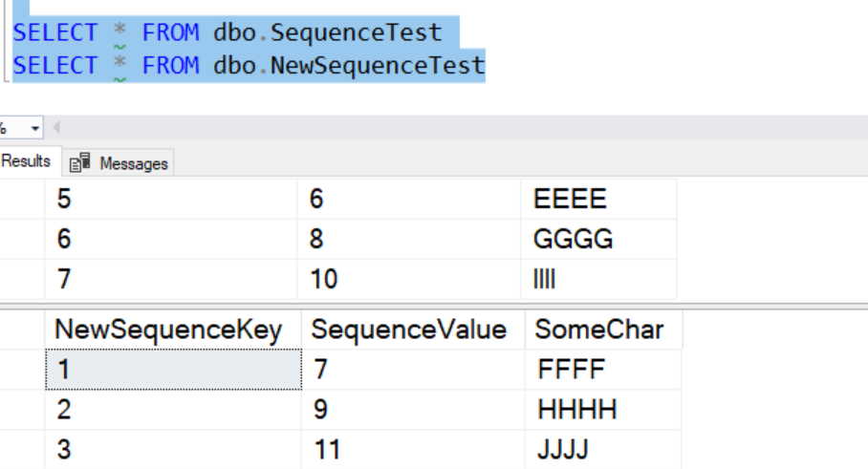Select the GGGG cell in first grid

click(573, 239)
